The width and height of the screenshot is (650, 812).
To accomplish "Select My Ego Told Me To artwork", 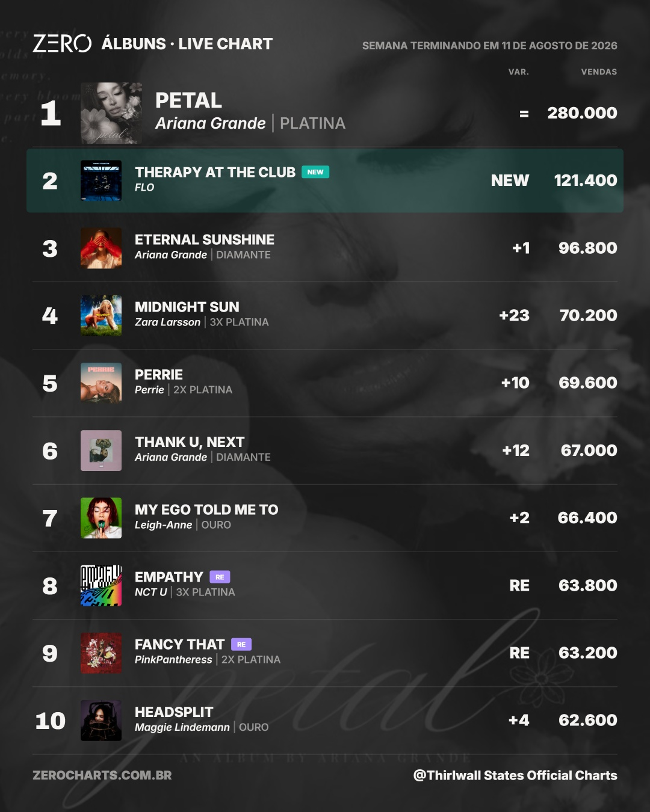I will pyautogui.click(x=101, y=518).
